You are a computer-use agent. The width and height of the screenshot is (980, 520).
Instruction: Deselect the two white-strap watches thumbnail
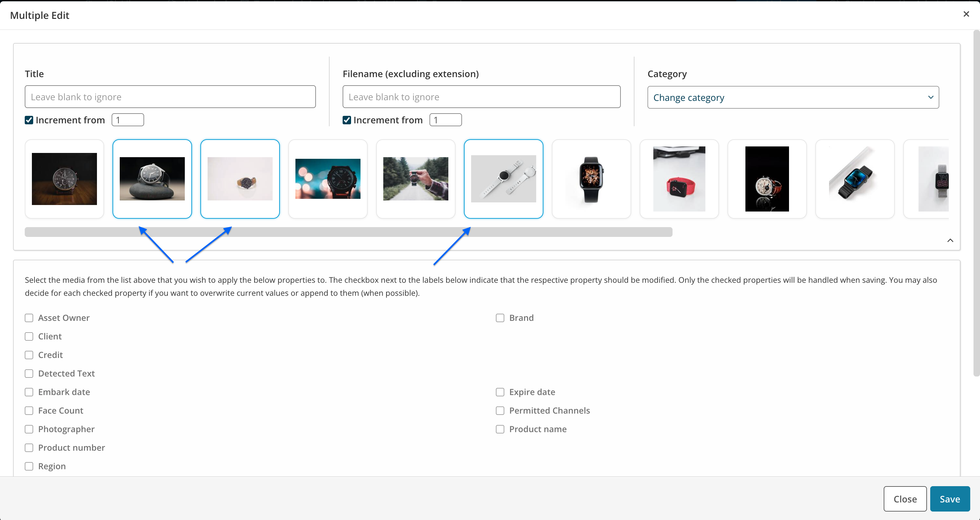[x=504, y=179]
